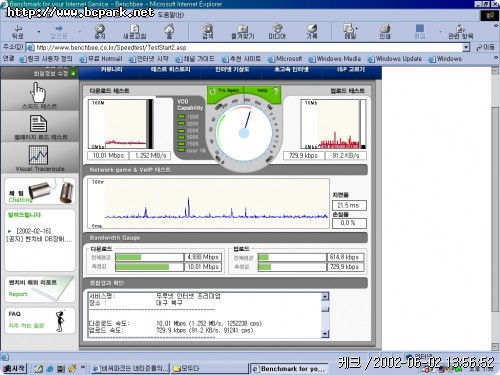The height and width of the screenshot is (375, 500).
Task: Click the upload speed graph showing 729.9 kbps
Action: pos(333,124)
